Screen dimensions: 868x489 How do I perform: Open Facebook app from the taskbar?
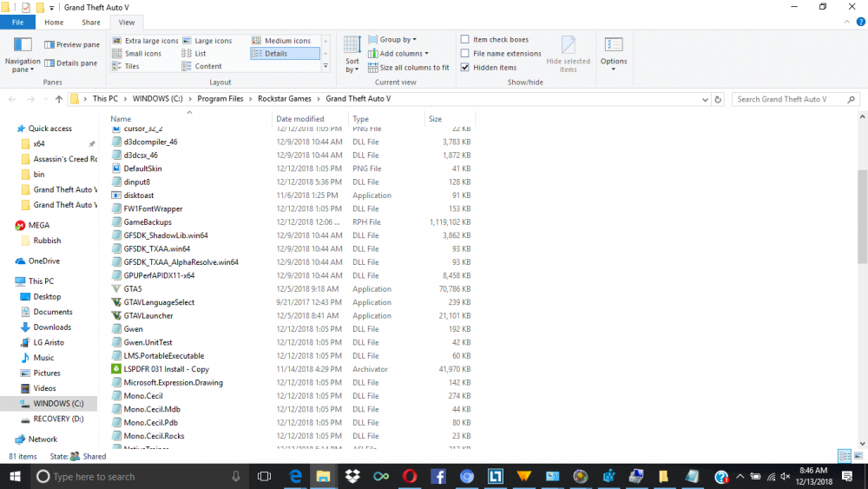coord(437,476)
